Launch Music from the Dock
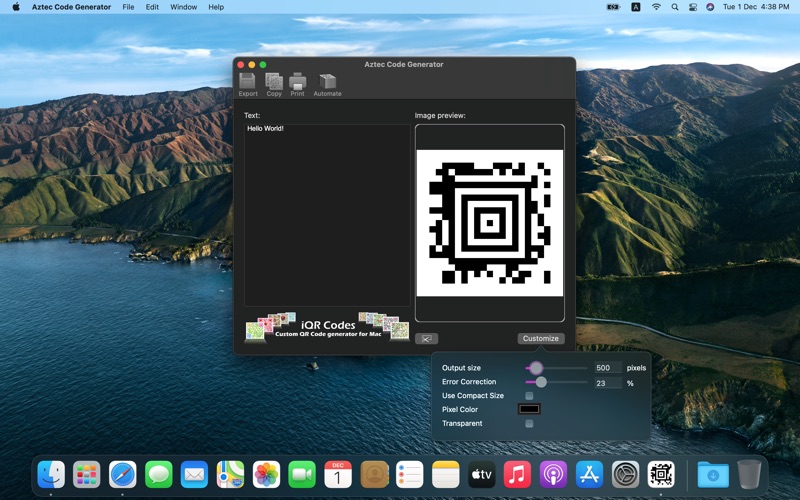The image size is (800, 500). 517,475
